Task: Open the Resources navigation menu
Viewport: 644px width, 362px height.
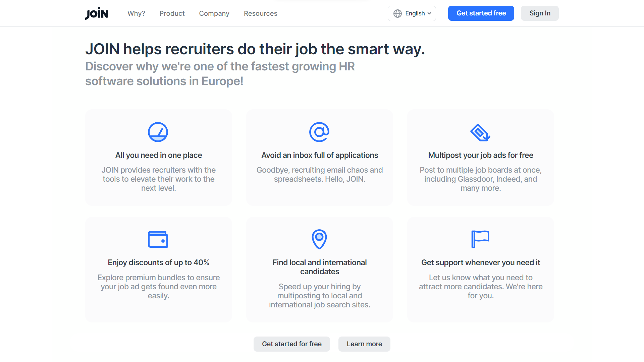Action: (261, 13)
